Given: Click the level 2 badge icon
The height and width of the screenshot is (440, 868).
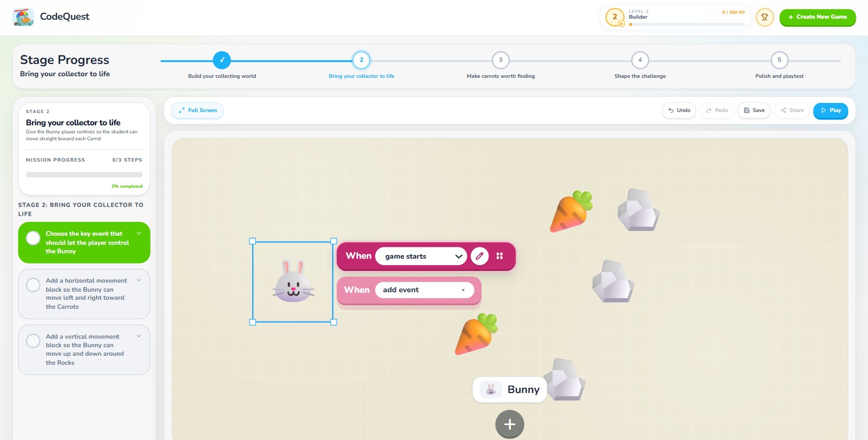Looking at the screenshot, I should pyautogui.click(x=615, y=17).
